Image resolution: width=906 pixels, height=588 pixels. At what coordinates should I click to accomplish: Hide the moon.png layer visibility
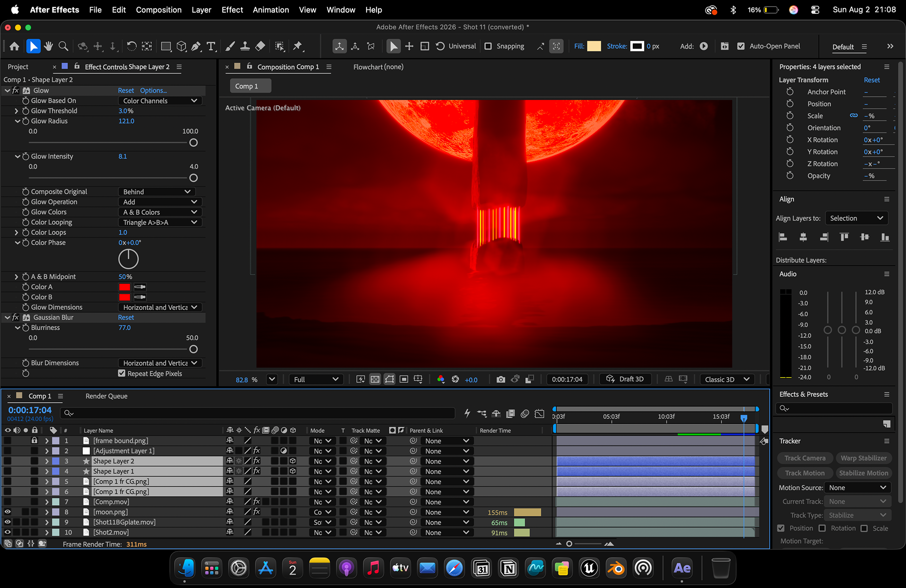point(8,512)
